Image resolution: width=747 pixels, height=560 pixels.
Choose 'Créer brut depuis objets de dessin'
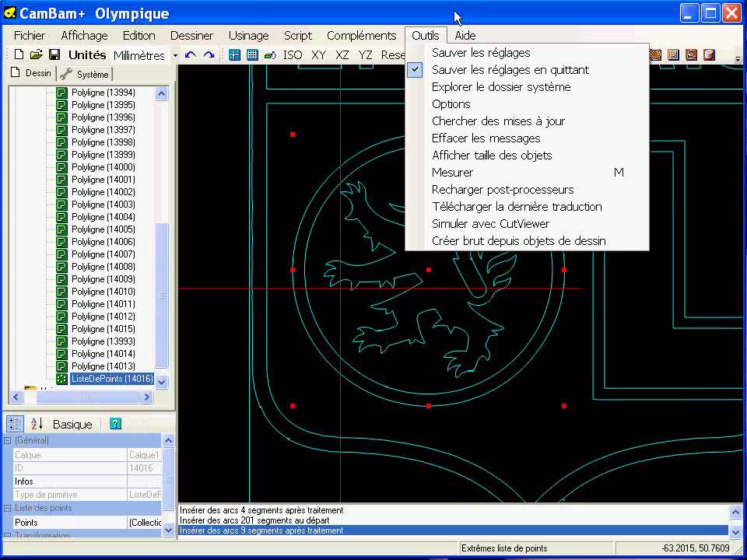pyautogui.click(x=528, y=241)
